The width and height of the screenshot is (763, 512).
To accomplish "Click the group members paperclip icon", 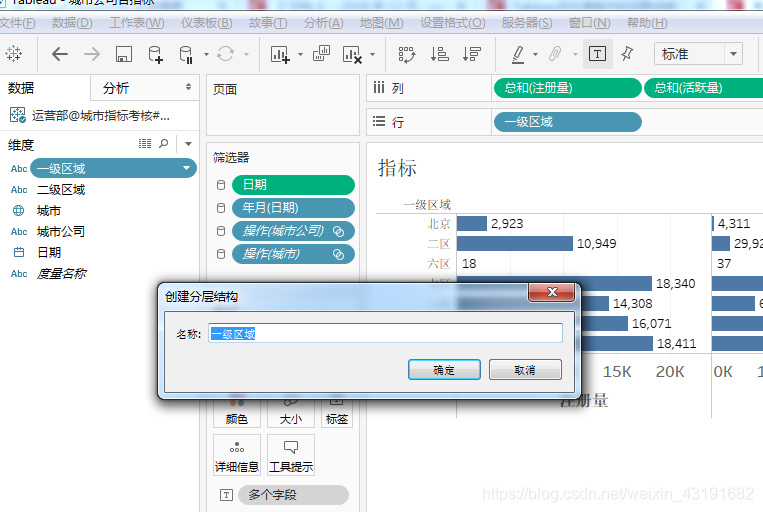I will click(555, 54).
